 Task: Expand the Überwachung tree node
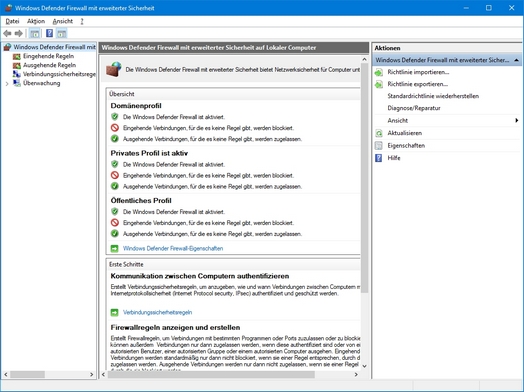point(7,84)
